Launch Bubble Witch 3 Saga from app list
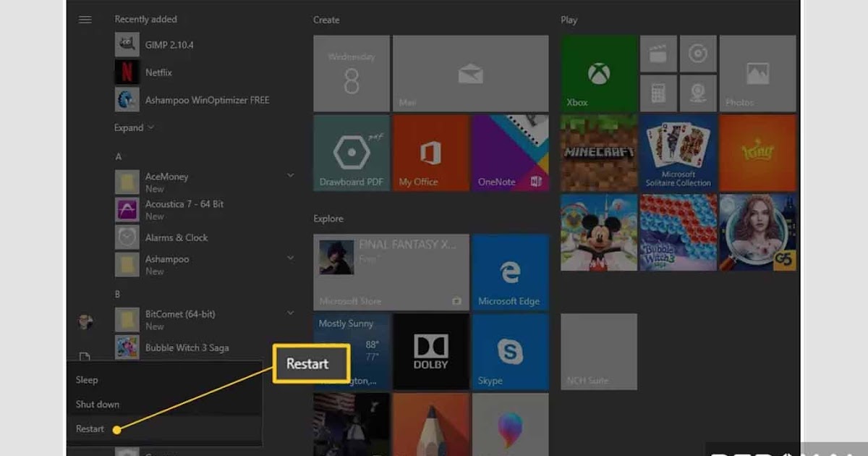 pos(172,347)
